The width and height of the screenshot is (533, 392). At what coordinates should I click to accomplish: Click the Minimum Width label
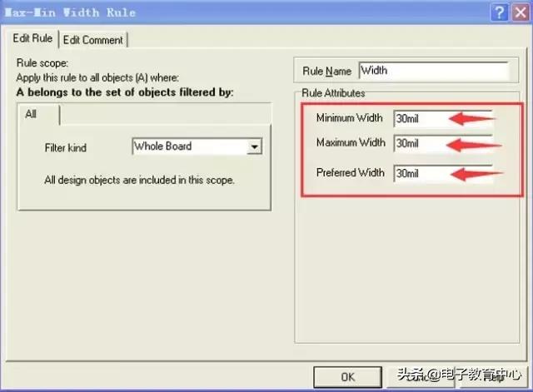(x=349, y=118)
